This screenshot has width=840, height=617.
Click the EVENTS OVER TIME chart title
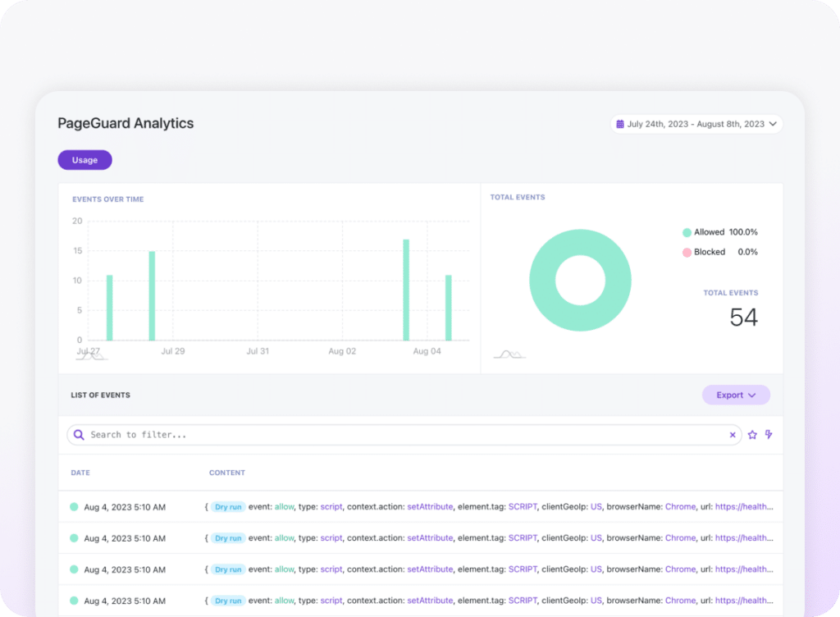(108, 199)
